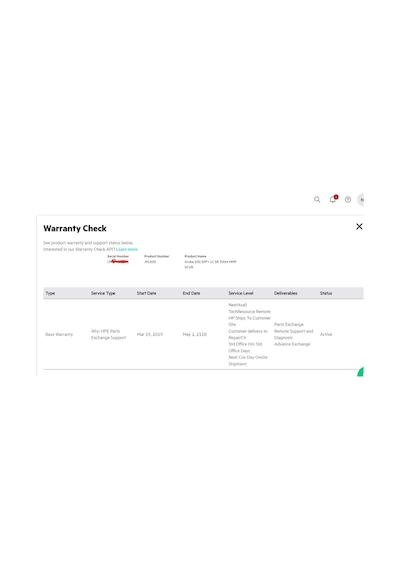Click the Deliverables column header
Image resolution: width=400 pixels, height=570 pixels.
pyautogui.click(x=285, y=293)
